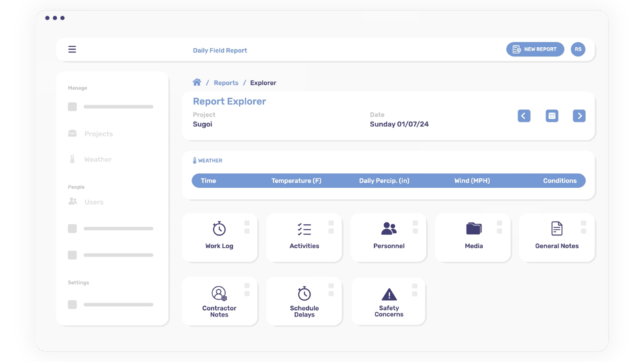Screen dimensions: 644x362
Task: Go to the previous report date
Action: pos(524,116)
